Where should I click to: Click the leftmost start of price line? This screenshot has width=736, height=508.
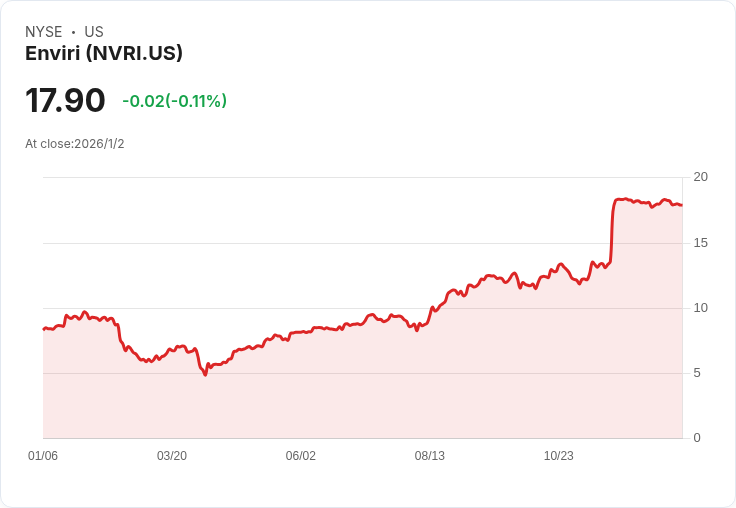44,329
